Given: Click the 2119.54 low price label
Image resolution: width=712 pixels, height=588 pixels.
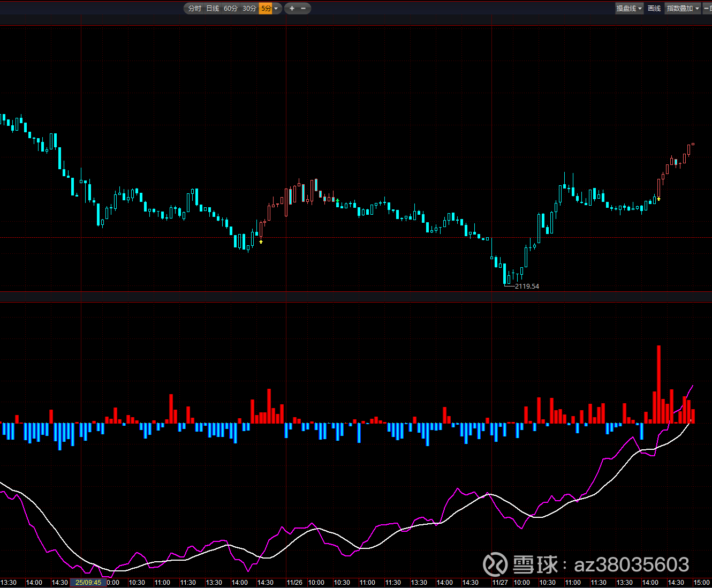Looking at the screenshot, I should (x=527, y=287).
